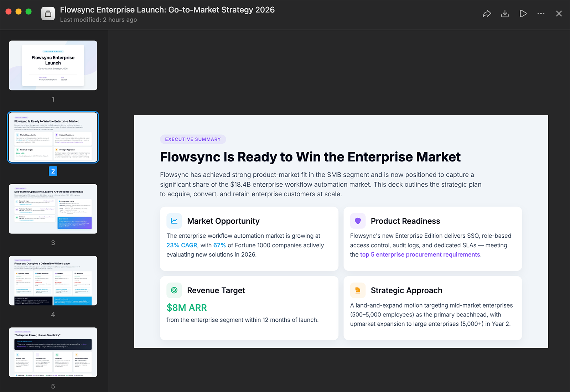
Task: Select slide 5 Enterprise Power thumbnail
Action: coord(53,352)
